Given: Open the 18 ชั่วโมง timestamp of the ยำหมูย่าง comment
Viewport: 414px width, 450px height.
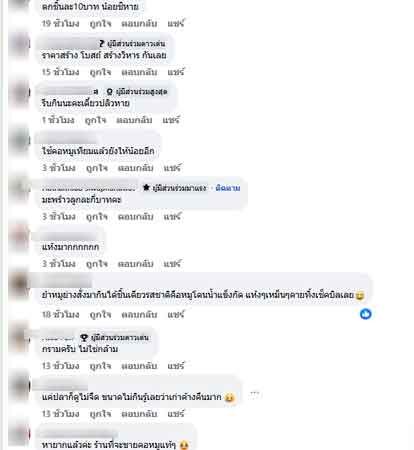Looking at the screenshot, I should pos(61,314).
